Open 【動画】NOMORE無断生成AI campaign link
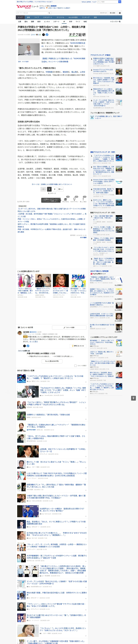Screen dimensions: 138x644 tap(63, 60)
